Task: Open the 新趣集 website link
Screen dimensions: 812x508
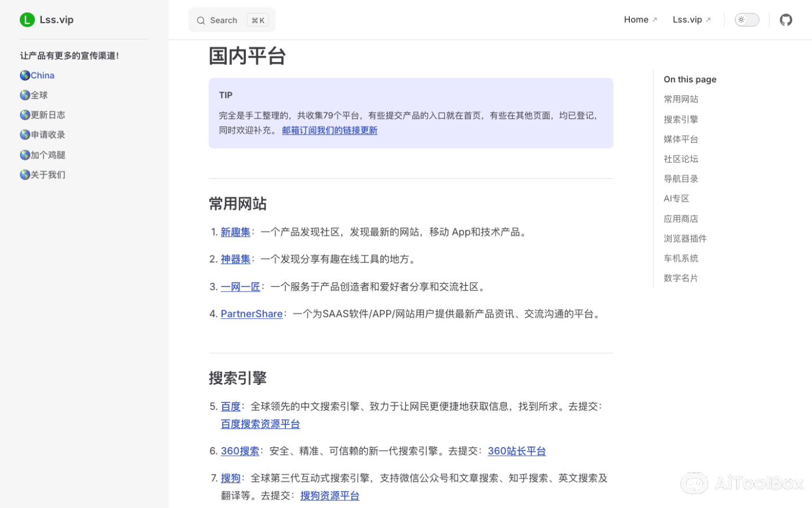Action: (x=235, y=232)
